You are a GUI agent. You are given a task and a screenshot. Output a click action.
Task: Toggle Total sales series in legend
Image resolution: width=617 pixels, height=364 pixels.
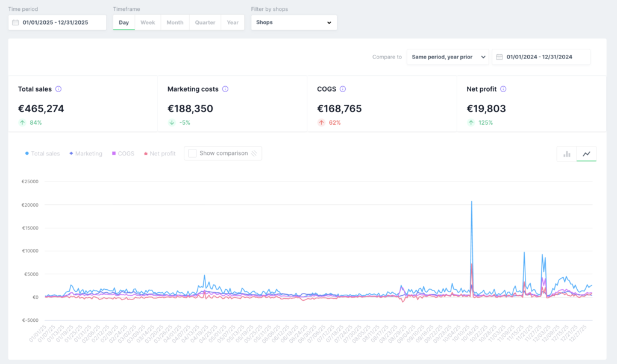click(43, 154)
